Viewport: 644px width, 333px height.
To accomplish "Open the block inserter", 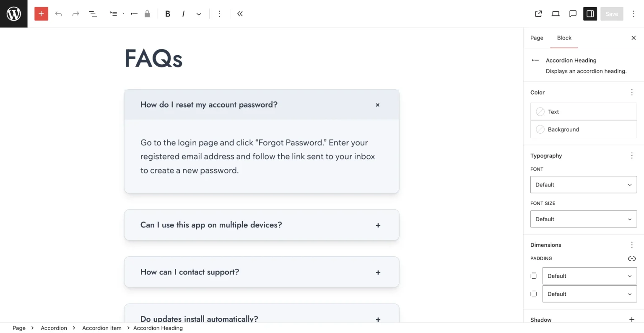I will tap(41, 13).
